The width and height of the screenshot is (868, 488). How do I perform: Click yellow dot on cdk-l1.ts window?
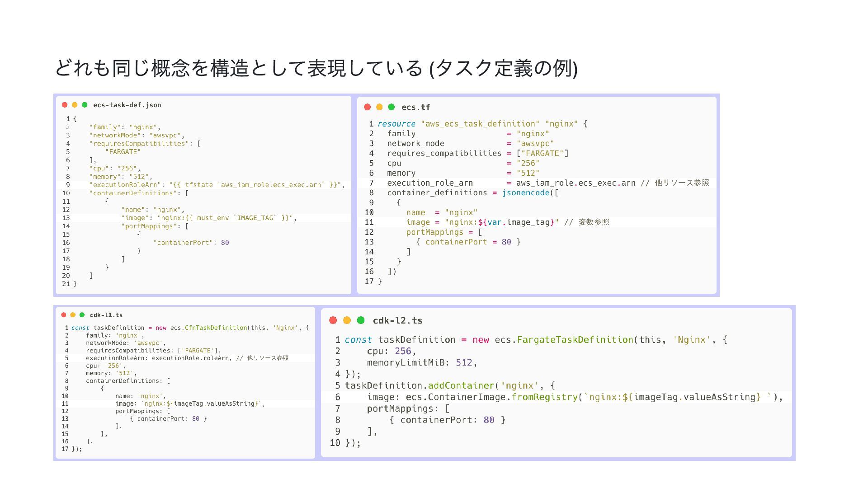point(73,315)
